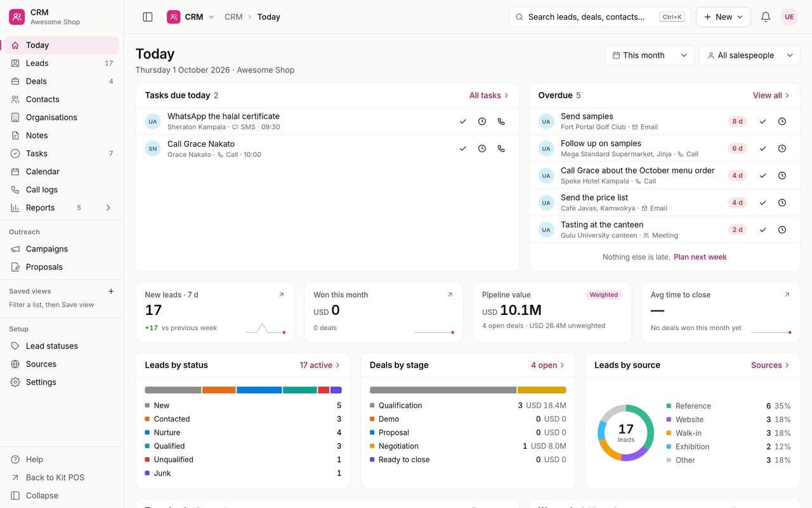Screen dimensions: 812x508
Task: Open the UE user avatar menu
Action: (789, 17)
